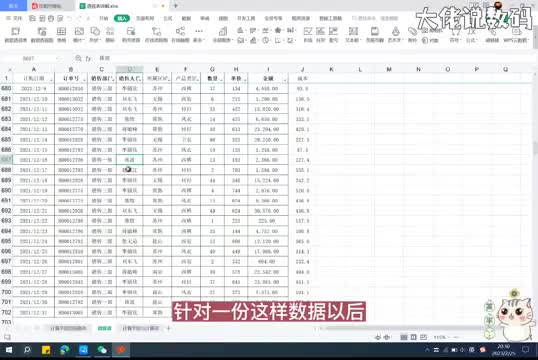538x360 pixels.
Task: Open filter dropdown on column C header
Action: (113, 80)
